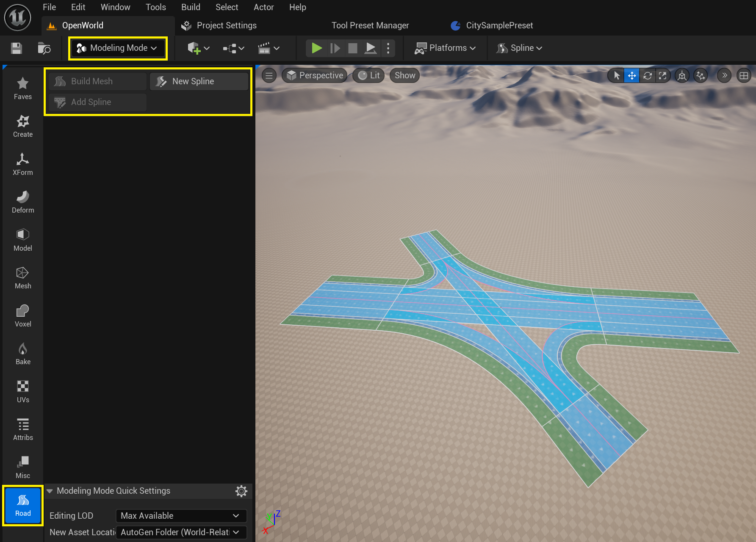Open the viewport layout grid button
Screen dimensions: 756x542
744,76
